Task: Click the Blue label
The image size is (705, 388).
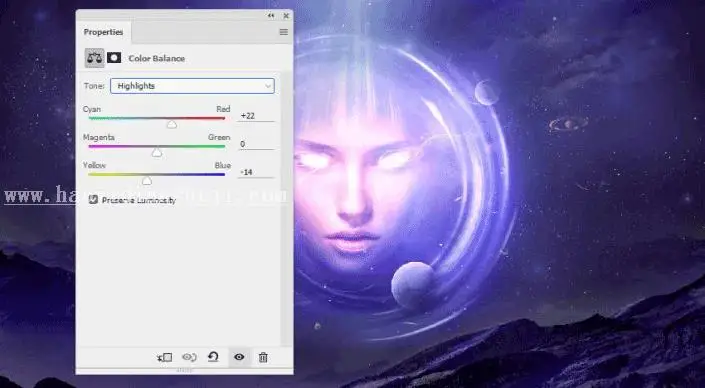Action: point(223,165)
